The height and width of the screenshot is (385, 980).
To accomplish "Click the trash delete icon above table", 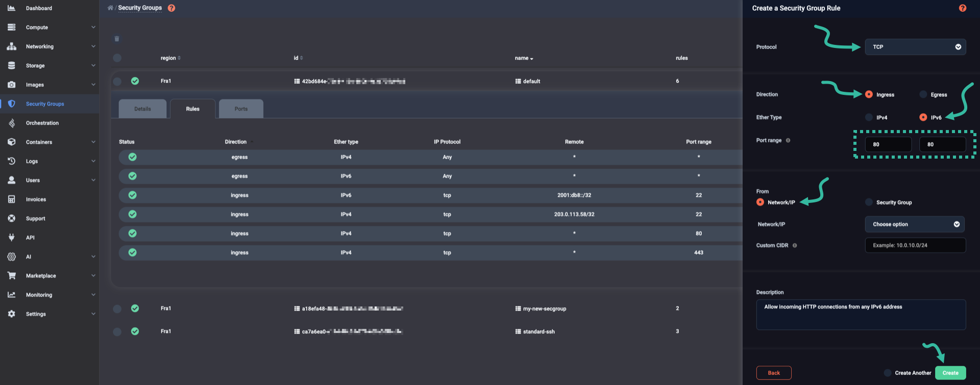I will point(117,39).
